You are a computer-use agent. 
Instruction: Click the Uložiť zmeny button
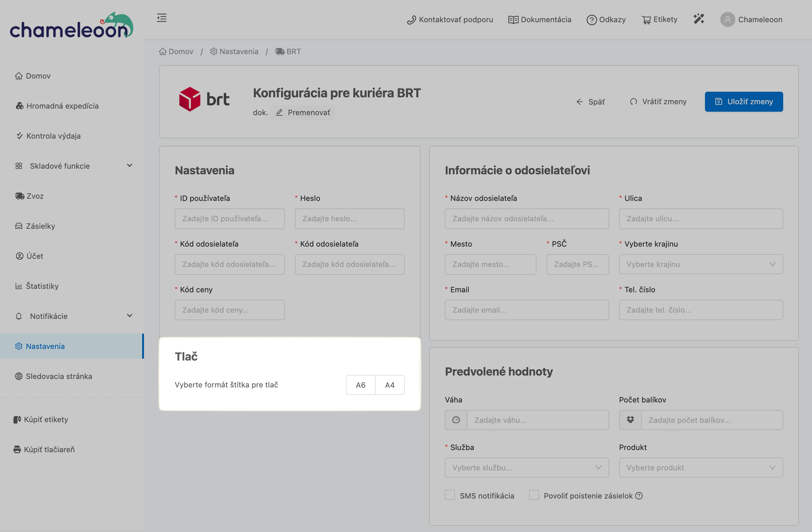point(744,102)
